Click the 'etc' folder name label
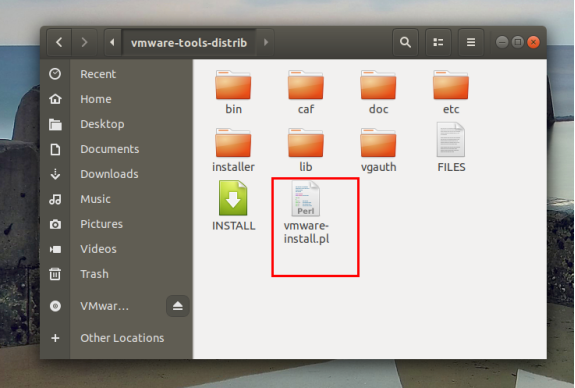 pyautogui.click(x=451, y=109)
